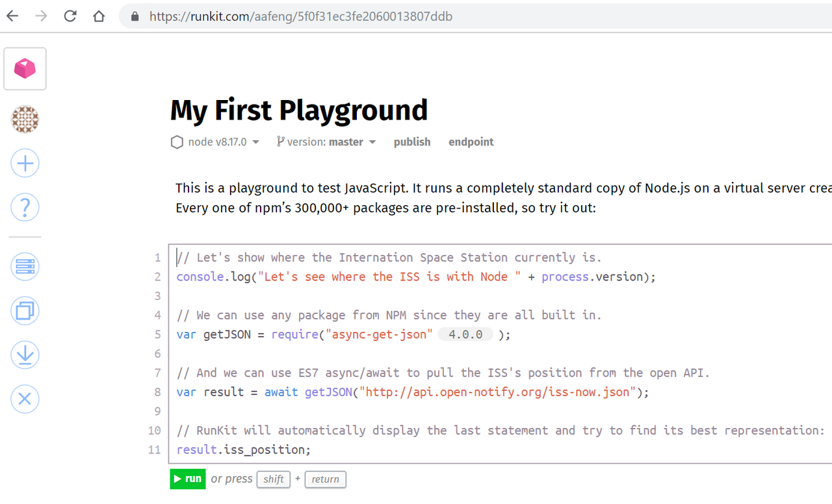Viewport: 832px width, 504px height.
Task: Click the result.iss_position line
Action: 244,449
